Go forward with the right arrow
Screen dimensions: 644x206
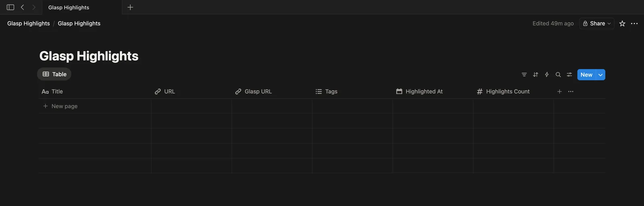click(x=34, y=7)
